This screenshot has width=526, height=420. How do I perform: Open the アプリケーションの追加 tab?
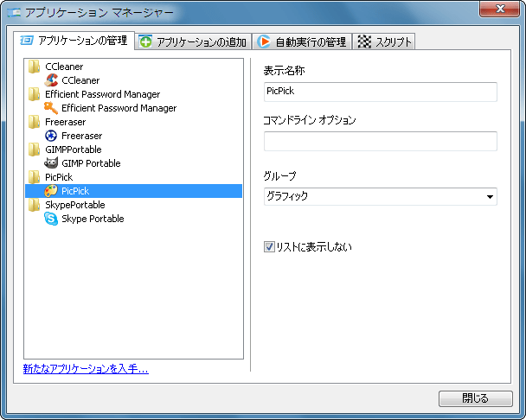193,41
